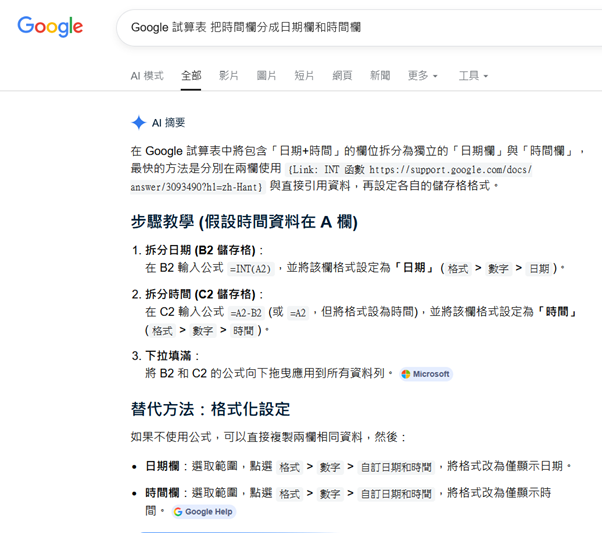Select the 全部 results tab
602x533 pixels.
[x=191, y=76]
